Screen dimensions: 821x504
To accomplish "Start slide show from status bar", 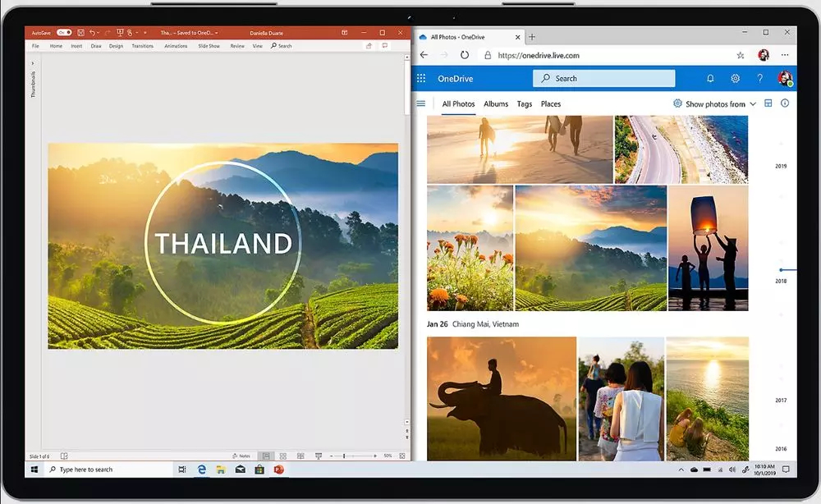I will click(x=319, y=456).
